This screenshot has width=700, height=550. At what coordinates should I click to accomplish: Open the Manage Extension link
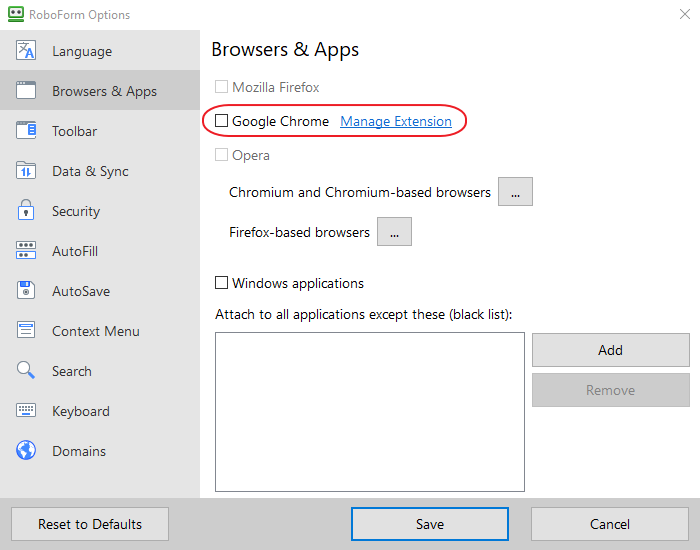click(396, 121)
